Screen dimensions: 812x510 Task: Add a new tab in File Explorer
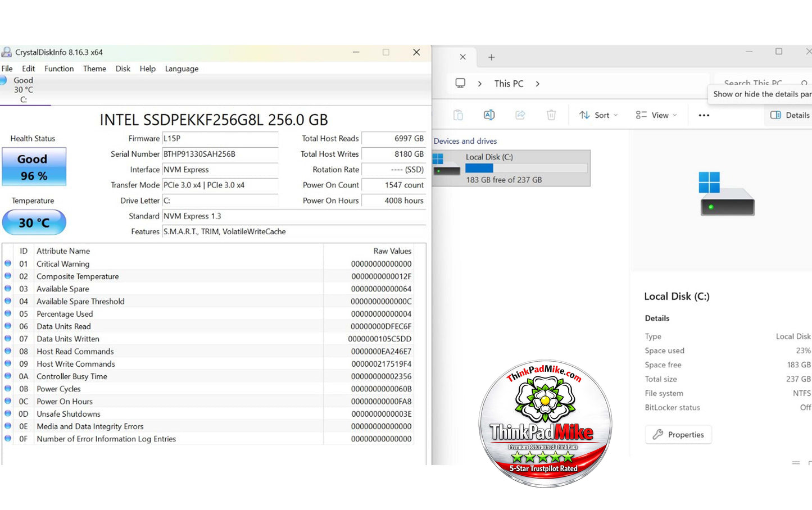[x=491, y=57]
